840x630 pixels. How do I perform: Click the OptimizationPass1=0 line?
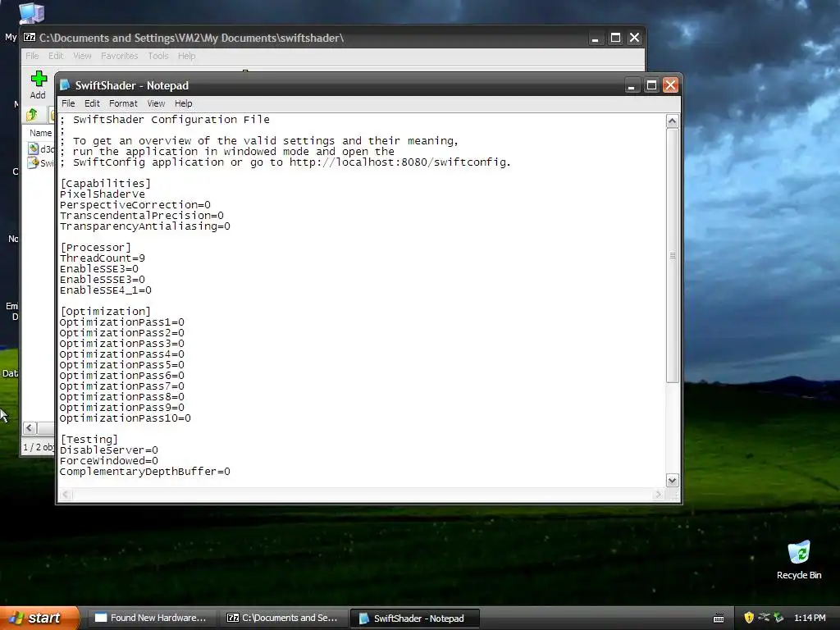pos(122,322)
